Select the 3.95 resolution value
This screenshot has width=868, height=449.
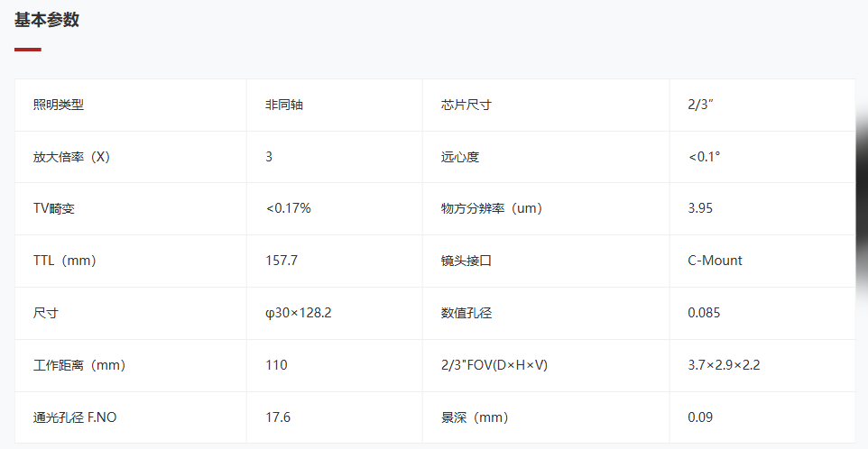click(700, 208)
